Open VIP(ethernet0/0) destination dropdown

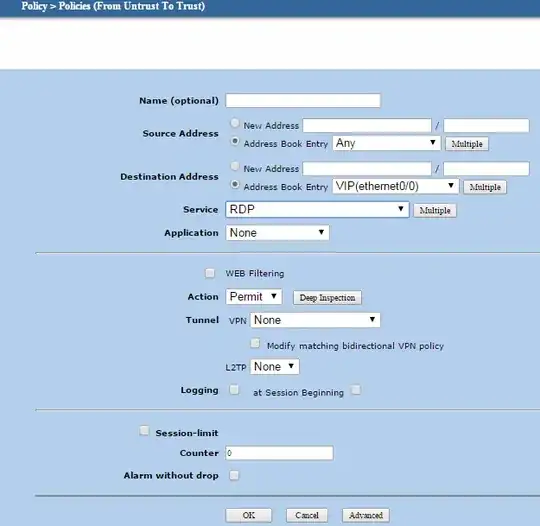pyautogui.click(x=395, y=186)
